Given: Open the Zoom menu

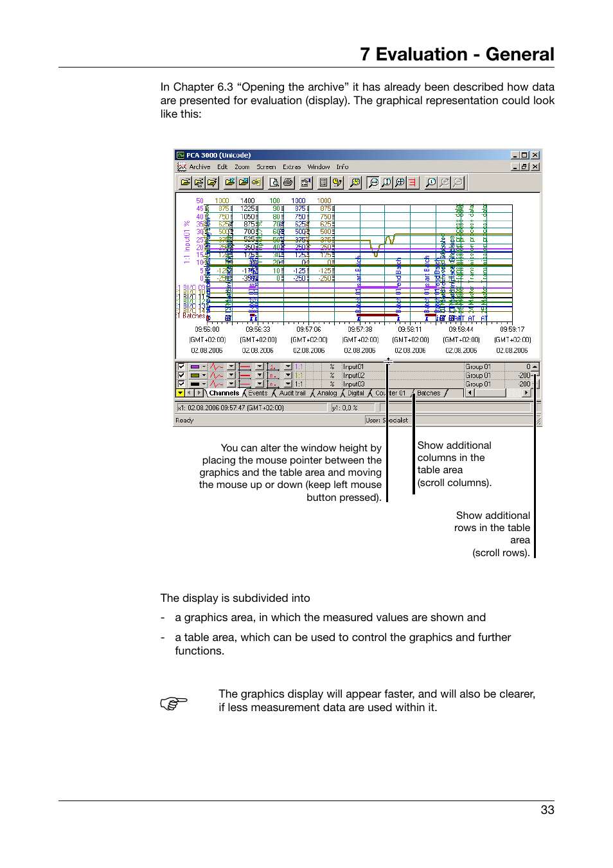Looking at the screenshot, I should tap(242, 167).
